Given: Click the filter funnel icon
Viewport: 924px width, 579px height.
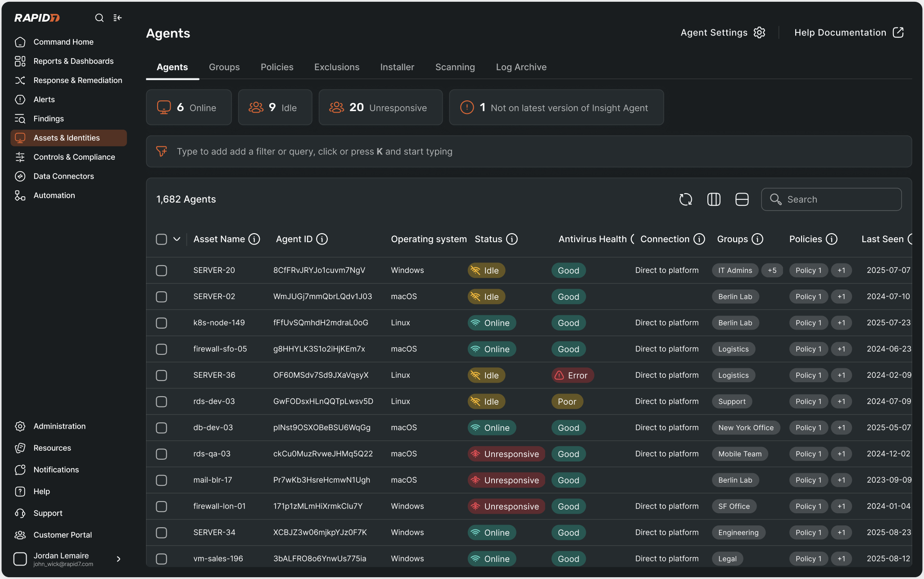Looking at the screenshot, I should pos(162,151).
